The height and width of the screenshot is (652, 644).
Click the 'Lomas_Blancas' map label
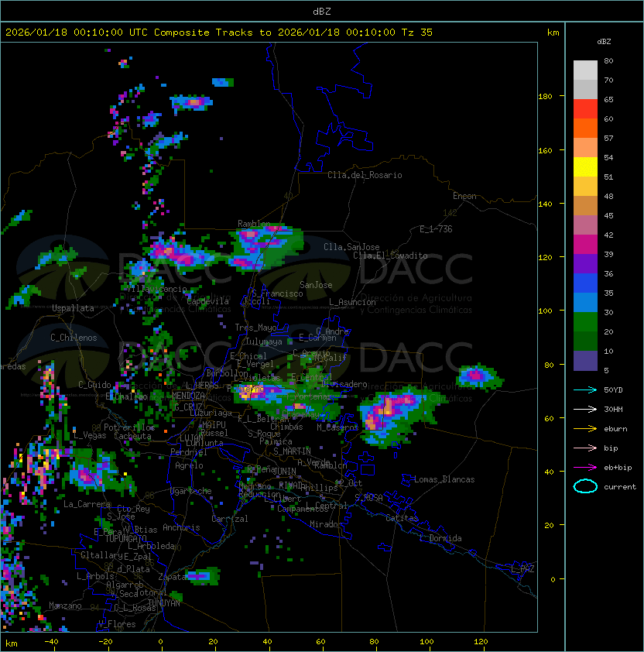[444, 479]
